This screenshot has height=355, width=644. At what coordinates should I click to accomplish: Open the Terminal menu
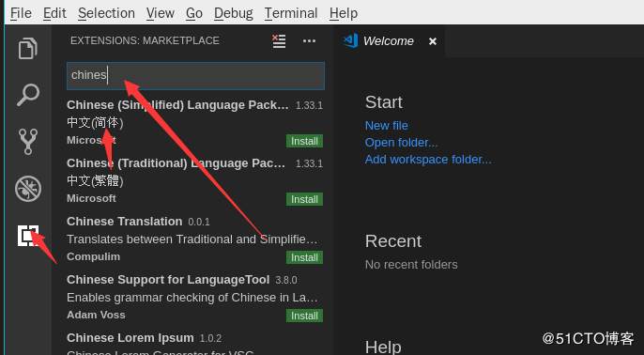291,13
